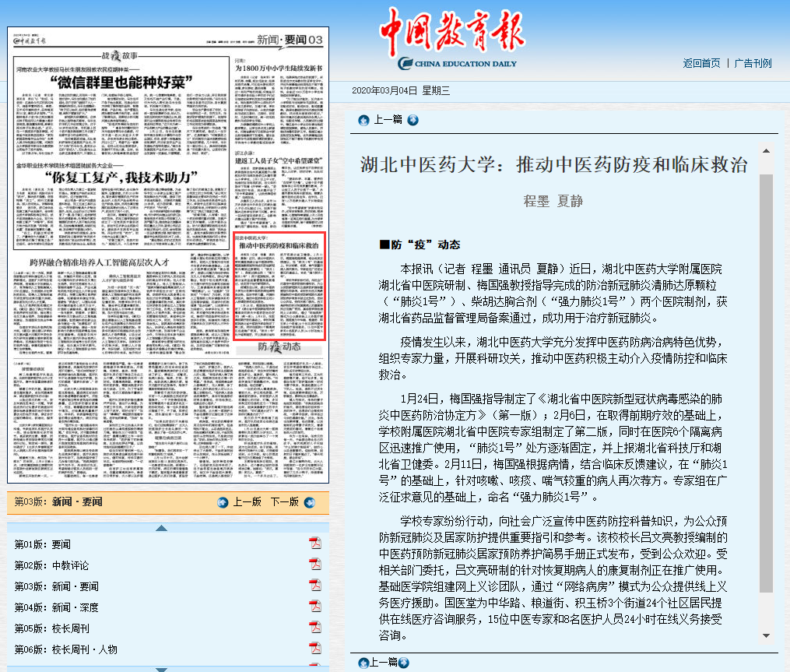Open the “微信群里也能种好菜” article on thumbnail
Viewport: 790px width, 672px height.
click(121, 83)
